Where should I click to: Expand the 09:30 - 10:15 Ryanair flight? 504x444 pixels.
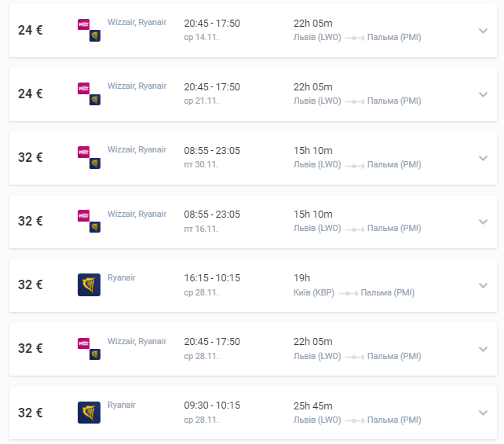(483, 413)
